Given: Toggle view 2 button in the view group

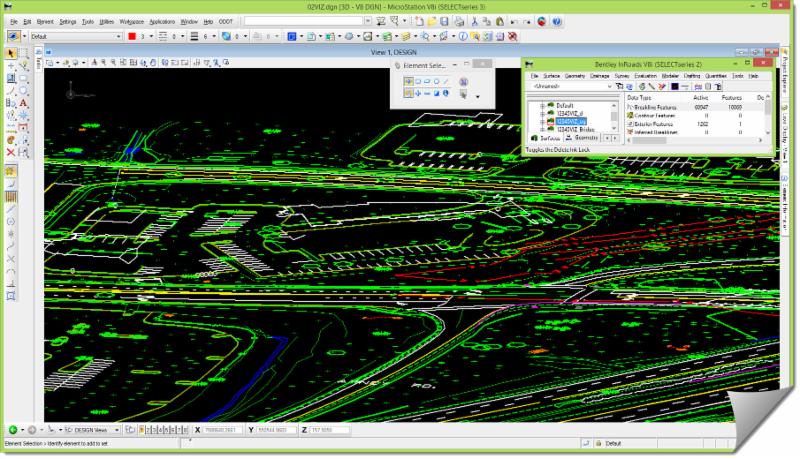Looking at the screenshot, I should point(148,430).
